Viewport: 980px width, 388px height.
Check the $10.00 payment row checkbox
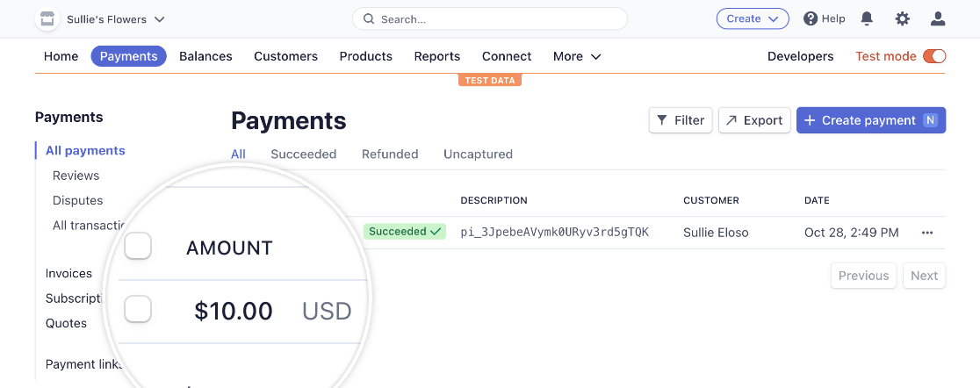tap(138, 309)
